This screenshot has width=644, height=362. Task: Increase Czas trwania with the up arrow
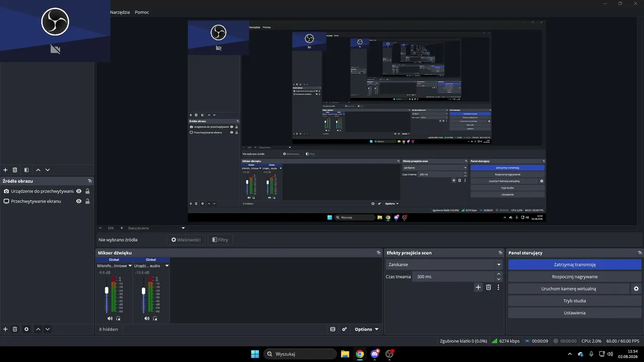(499, 274)
